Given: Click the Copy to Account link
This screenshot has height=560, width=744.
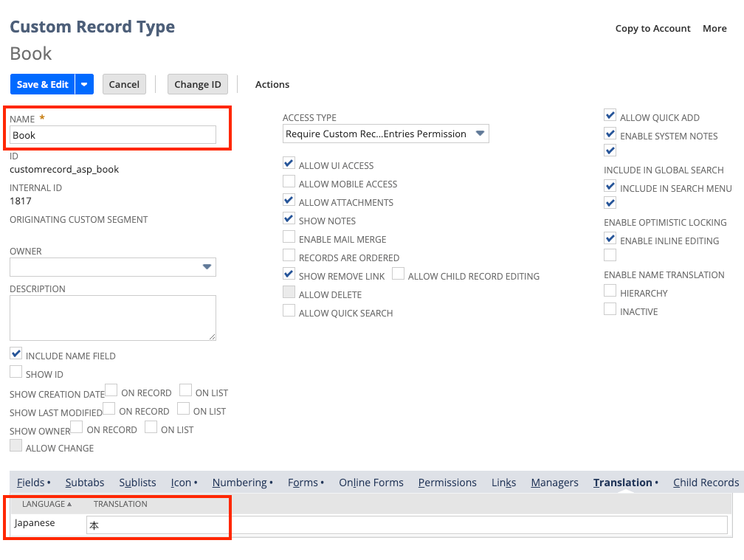Looking at the screenshot, I should click(x=652, y=28).
